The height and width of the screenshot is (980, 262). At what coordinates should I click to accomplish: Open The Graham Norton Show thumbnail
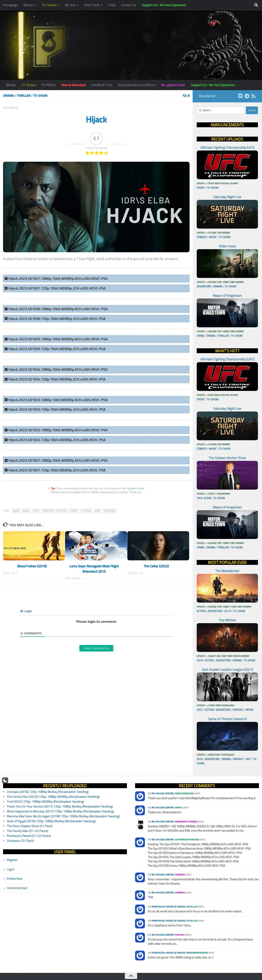point(227,475)
